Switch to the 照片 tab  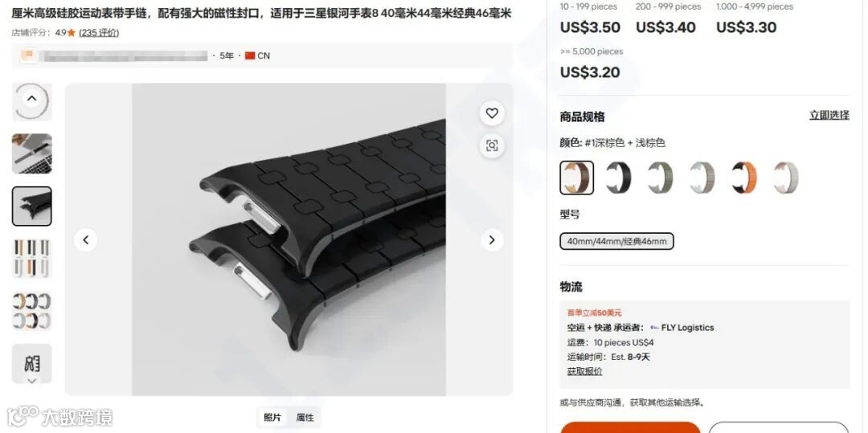click(272, 418)
